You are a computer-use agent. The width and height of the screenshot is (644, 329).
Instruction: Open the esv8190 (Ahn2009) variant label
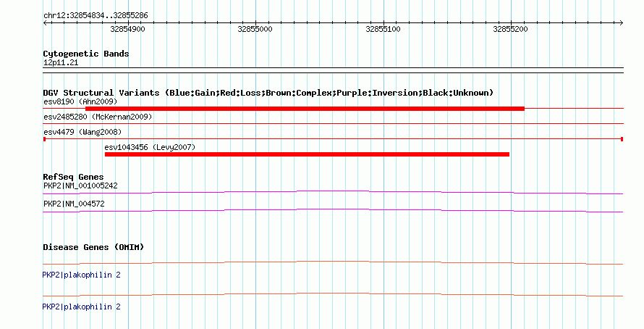(80, 101)
